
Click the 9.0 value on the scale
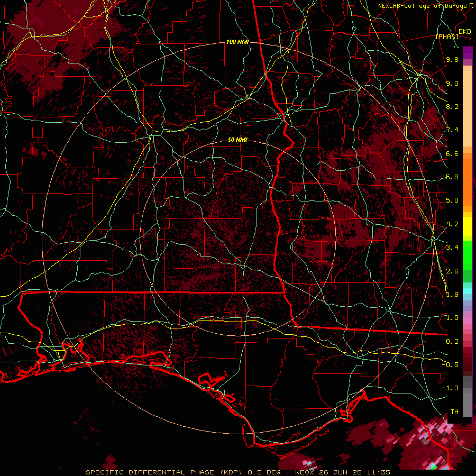click(x=452, y=84)
